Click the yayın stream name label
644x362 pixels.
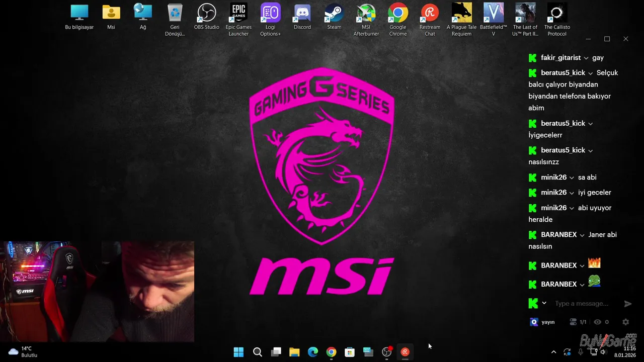(x=548, y=322)
